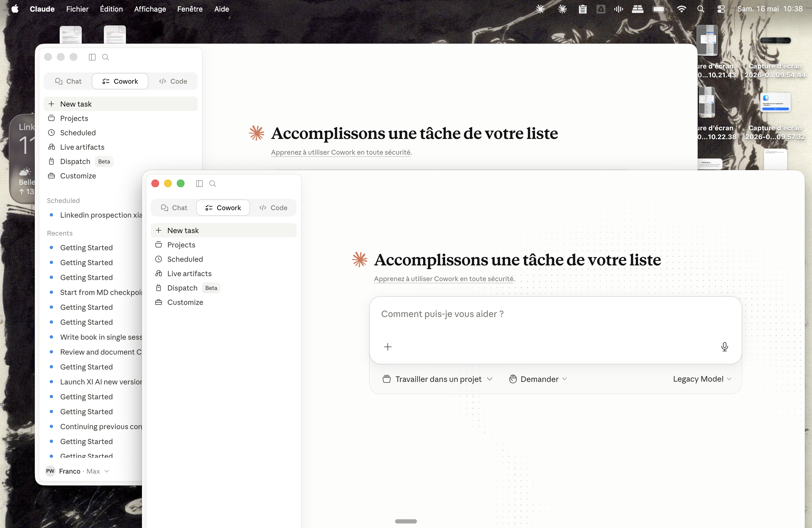Open Spotlight search in the menu bar
Image resolution: width=812 pixels, height=528 pixels.
tap(701, 9)
